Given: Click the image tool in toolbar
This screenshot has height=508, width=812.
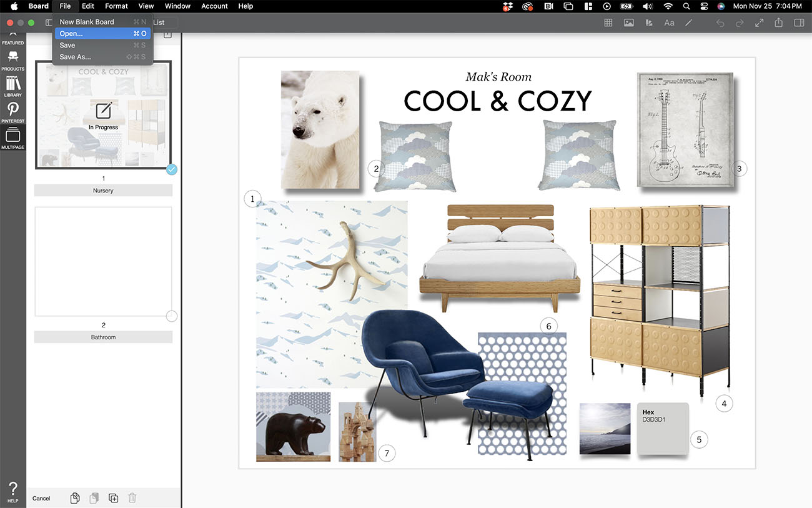Looking at the screenshot, I should [x=628, y=22].
